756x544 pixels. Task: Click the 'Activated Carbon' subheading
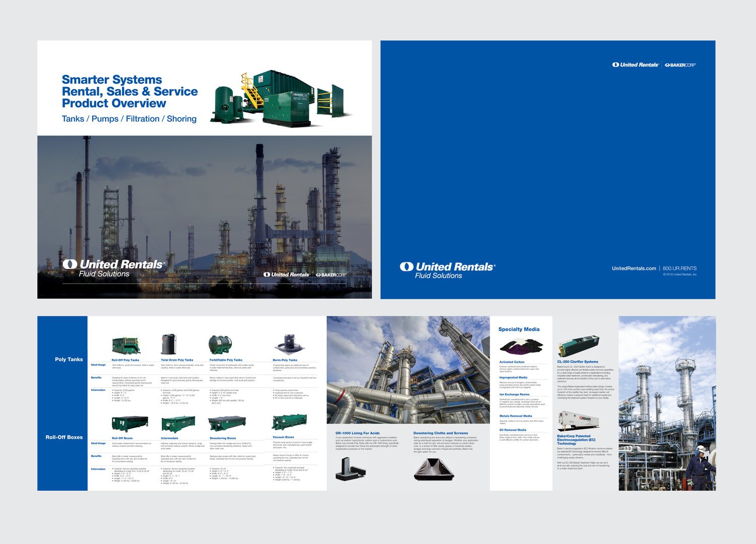pyautogui.click(x=512, y=362)
